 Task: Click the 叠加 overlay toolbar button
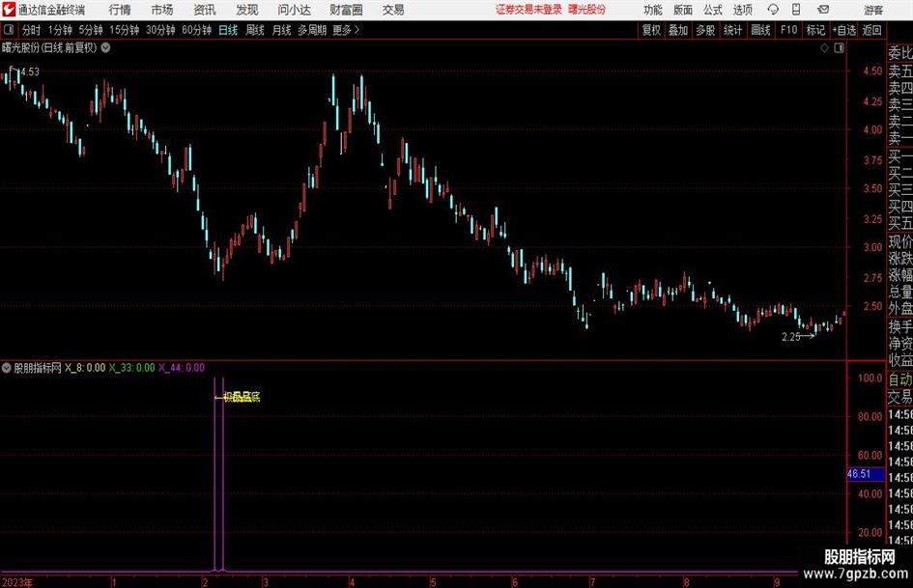point(678,30)
